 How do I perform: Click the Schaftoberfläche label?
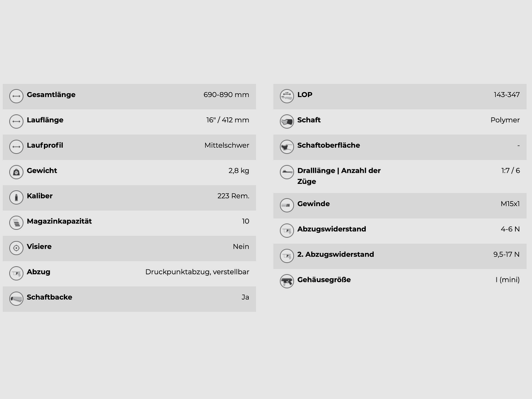tap(329, 145)
